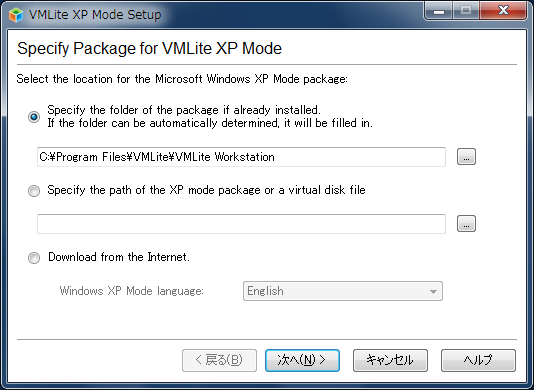Click the 次へ(N) next button

click(x=302, y=360)
